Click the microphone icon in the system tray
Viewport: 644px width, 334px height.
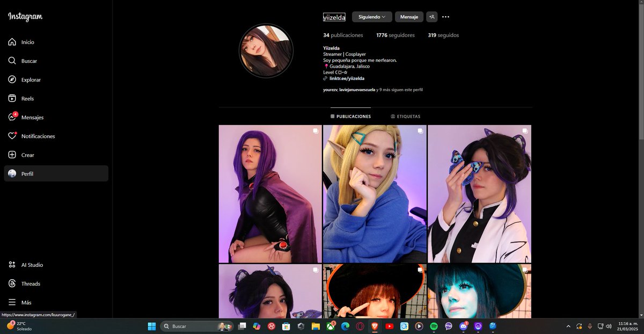[590, 326]
